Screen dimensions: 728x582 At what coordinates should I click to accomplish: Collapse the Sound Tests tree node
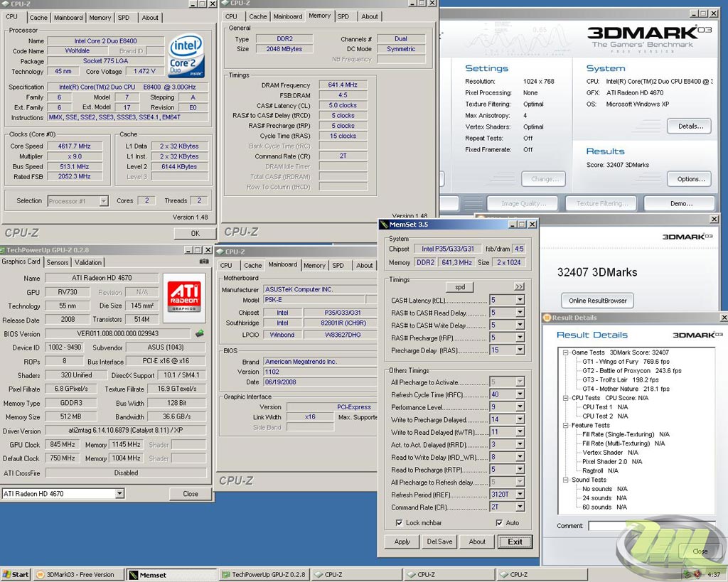click(565, 480)
